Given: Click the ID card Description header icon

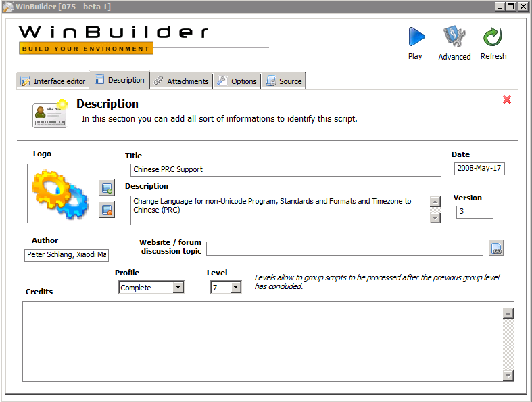Looking at the screenshot, I should [x=50, y=114].
